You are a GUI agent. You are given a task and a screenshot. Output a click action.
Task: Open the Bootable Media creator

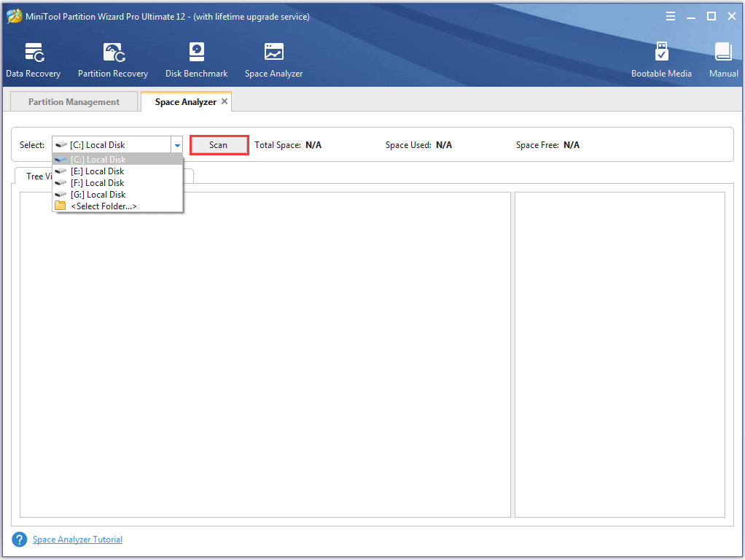pyautogui.click(x=661, y=58)
